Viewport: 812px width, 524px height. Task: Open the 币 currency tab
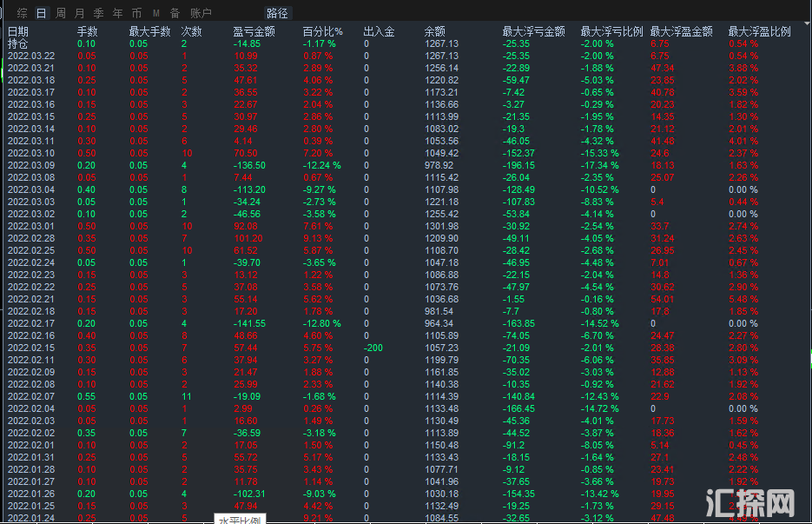pyautogui.click(x=136, y=13)
